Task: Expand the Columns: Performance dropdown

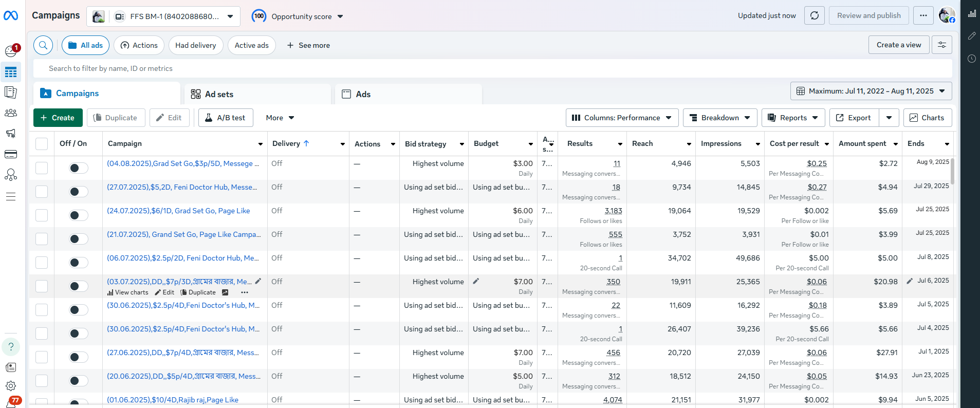Action: tap(622, 118)
